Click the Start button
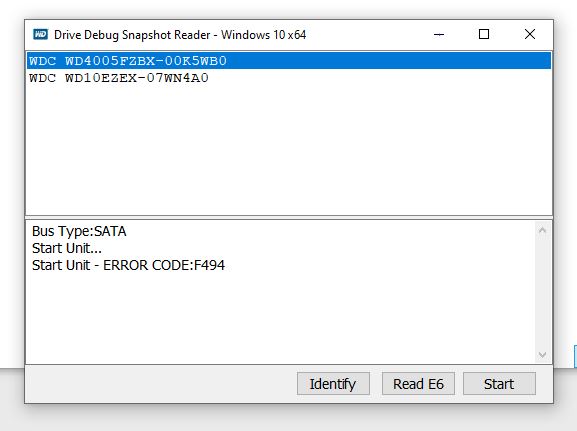 pyautogui.click(x=499, y=384)
